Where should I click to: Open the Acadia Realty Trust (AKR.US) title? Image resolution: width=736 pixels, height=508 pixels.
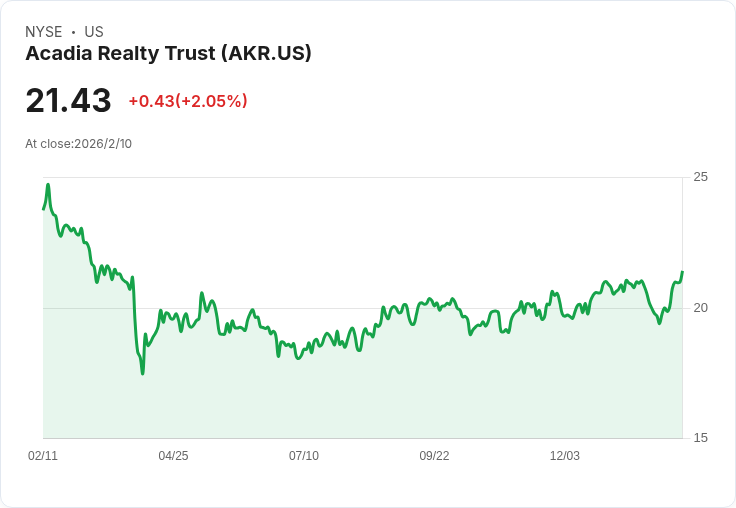(168, 54)
